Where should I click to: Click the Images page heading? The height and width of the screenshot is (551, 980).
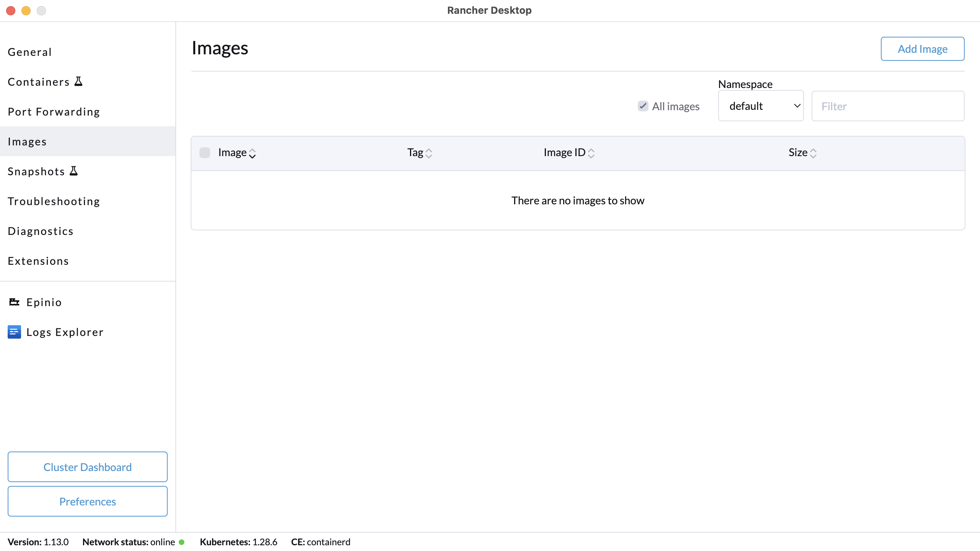coord(220,48)
